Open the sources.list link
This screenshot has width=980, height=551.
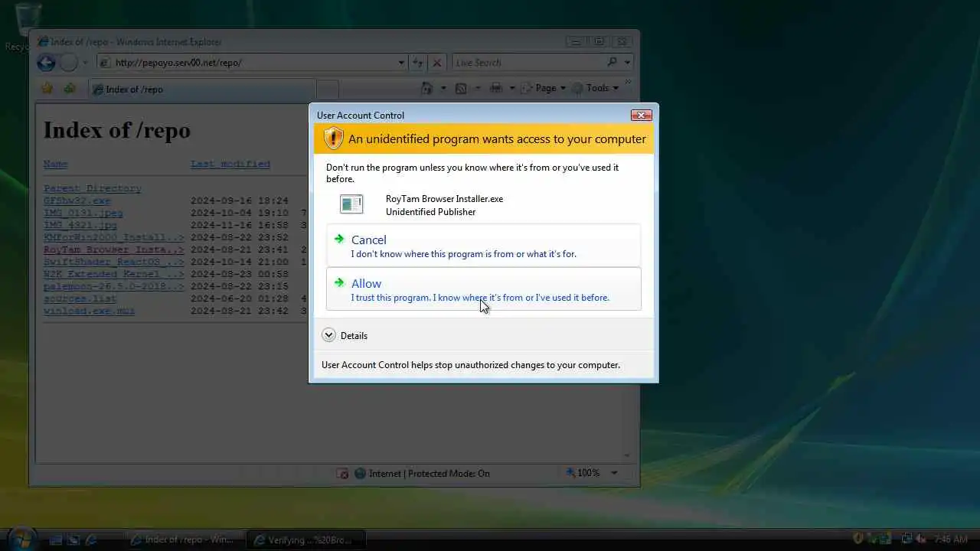point(80,298)
